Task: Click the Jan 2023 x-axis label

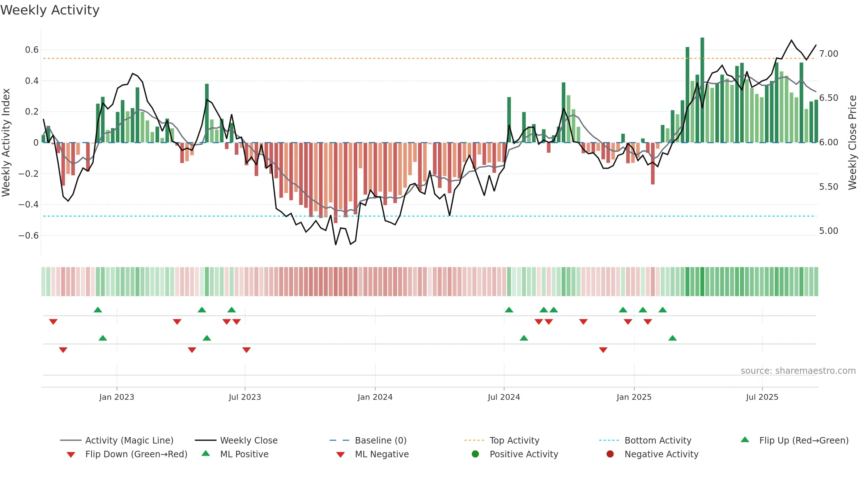Action: pyautogui.click(x=117, y=397)
